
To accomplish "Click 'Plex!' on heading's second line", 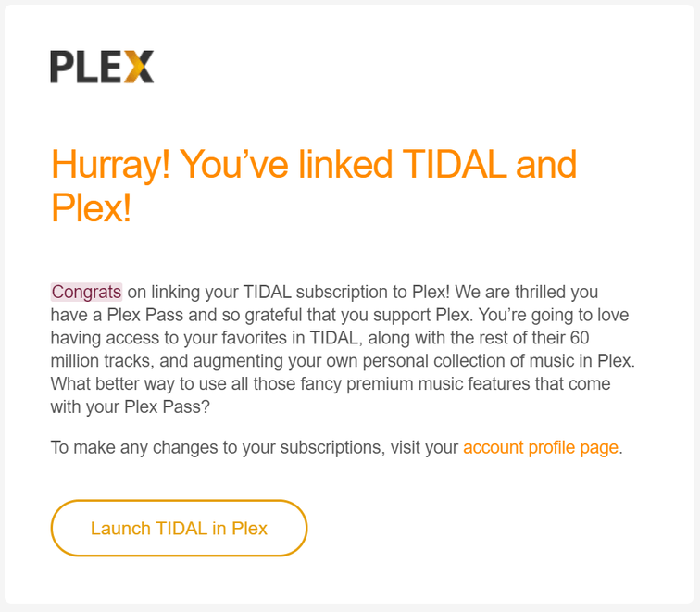I will 91,209.
